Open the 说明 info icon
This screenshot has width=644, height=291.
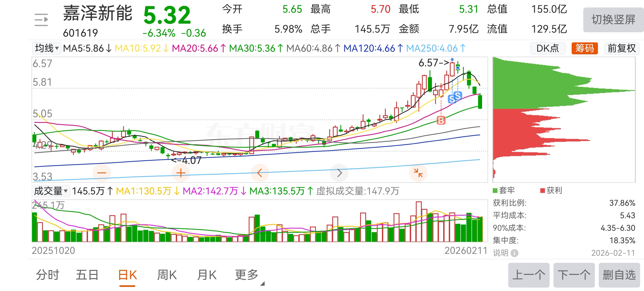point(514,253)
